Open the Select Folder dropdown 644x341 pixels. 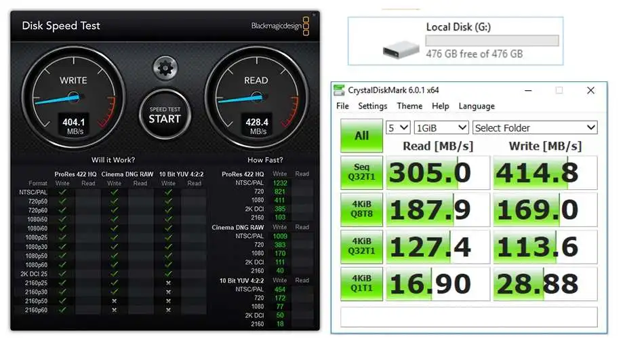[535, 127]
